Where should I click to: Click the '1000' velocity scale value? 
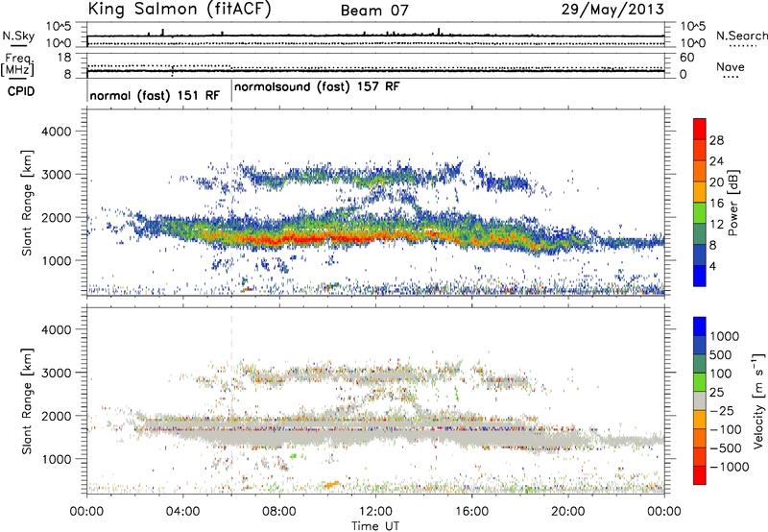click(x=725, y=336)
